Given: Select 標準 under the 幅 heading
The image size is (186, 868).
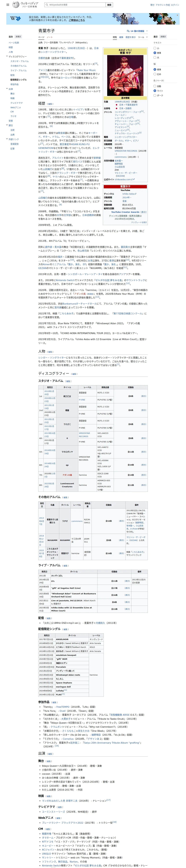Looking at the screenshot, I should point(155,69).
